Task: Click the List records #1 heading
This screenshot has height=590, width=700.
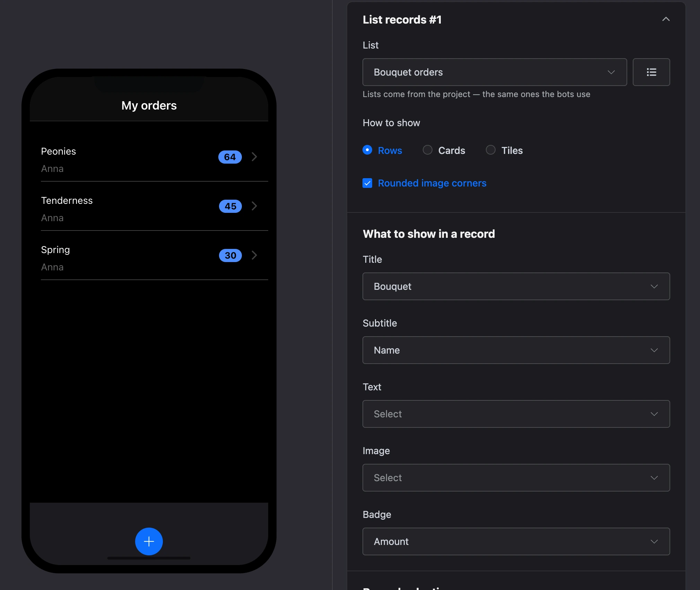Action: point(402,20)
